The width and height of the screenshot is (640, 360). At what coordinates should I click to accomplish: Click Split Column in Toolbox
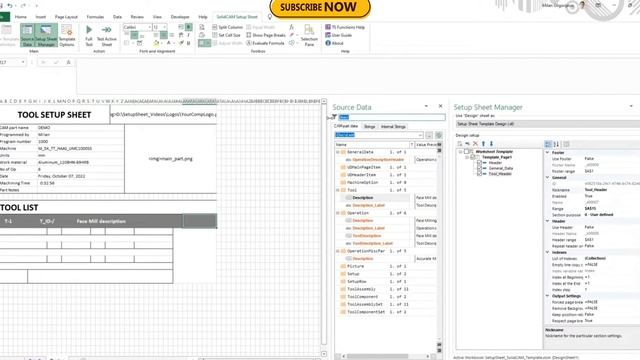(227, 27)
